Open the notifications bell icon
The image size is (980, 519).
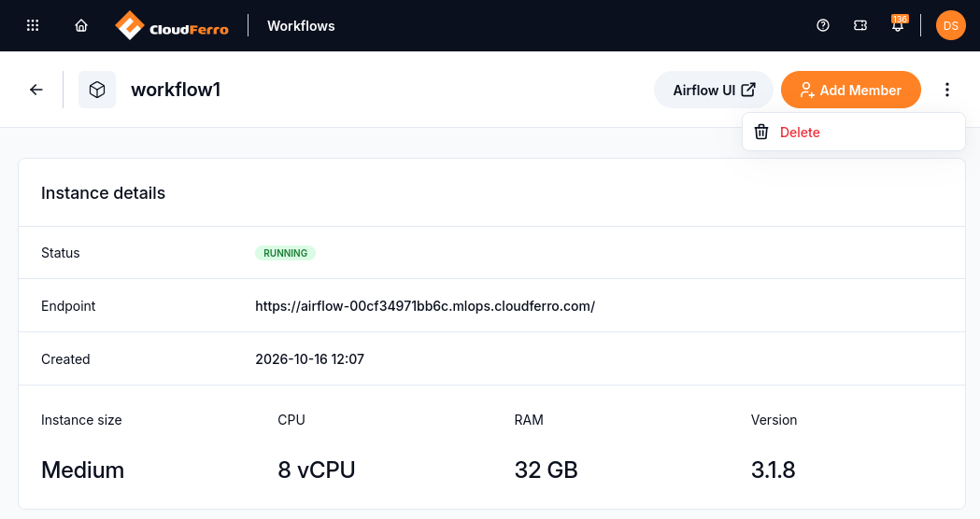coord(898,27)
